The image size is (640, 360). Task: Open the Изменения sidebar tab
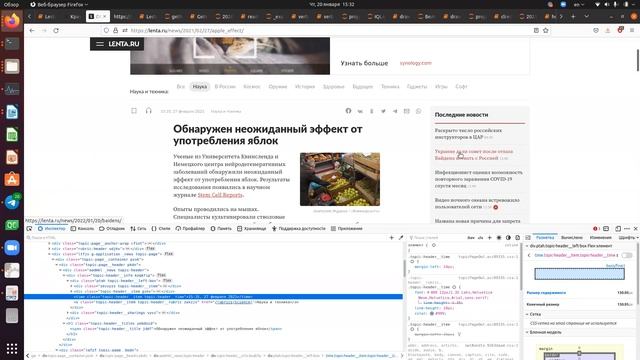coord(600,238)
